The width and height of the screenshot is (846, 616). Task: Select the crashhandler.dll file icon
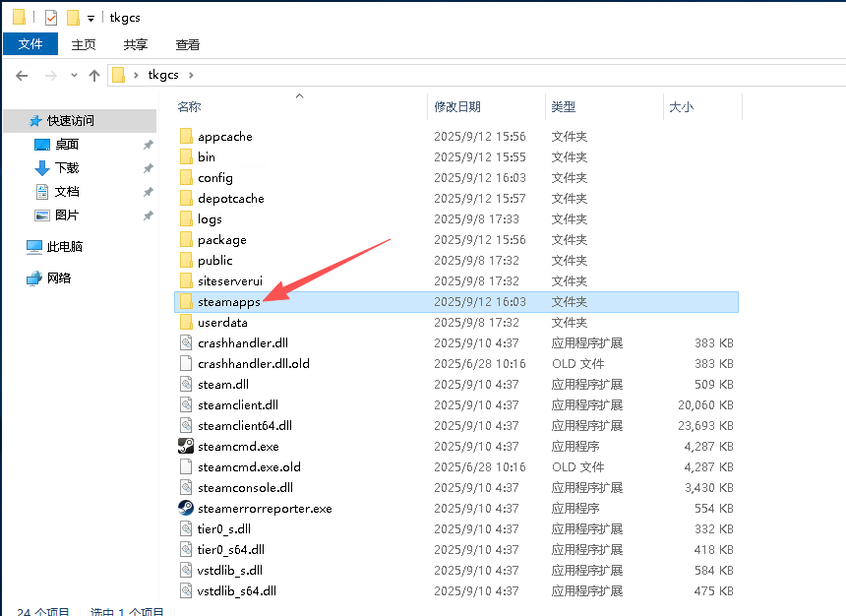(x=186, y=342)
